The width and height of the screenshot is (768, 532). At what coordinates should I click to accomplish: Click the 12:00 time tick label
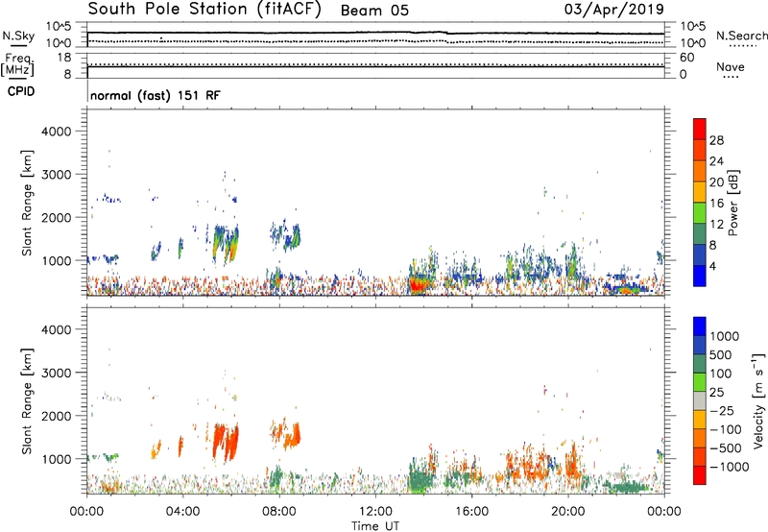click(375, 511)
